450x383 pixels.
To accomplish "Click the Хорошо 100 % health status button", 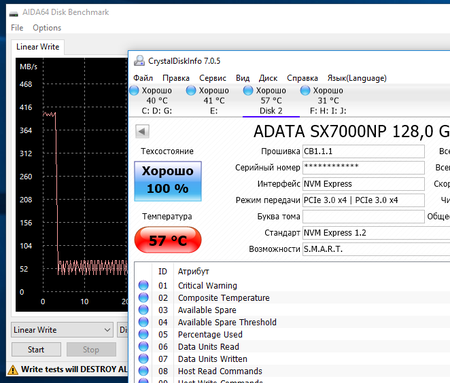I will pos(168,181).
